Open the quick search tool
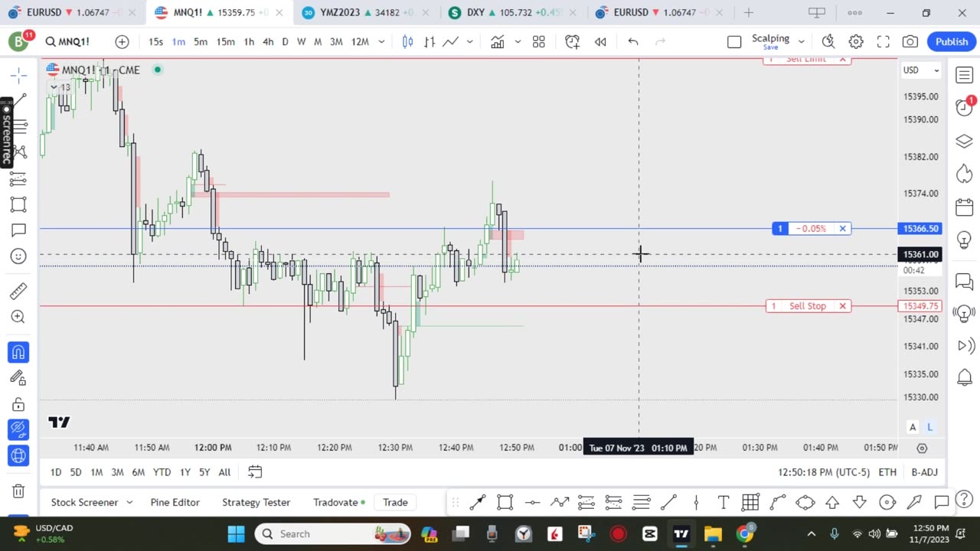 (x=828, y=42)
